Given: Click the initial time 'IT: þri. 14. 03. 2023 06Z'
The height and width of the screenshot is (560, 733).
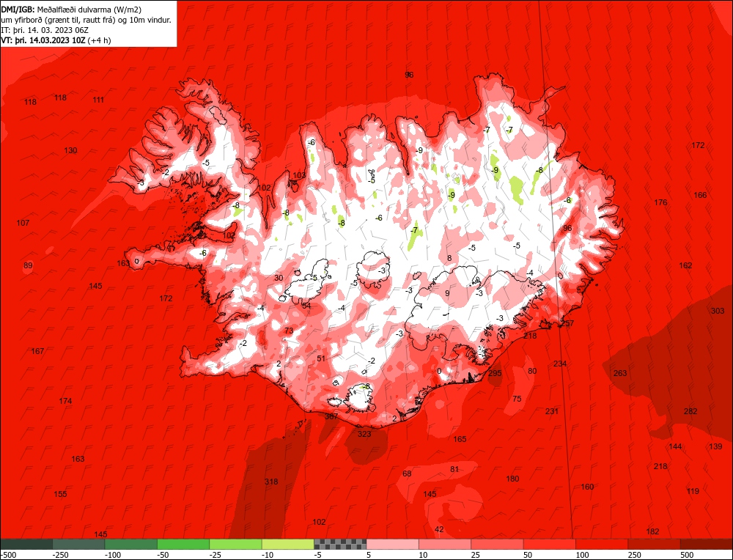Looking at the screenshot, I should click(45, 30).
